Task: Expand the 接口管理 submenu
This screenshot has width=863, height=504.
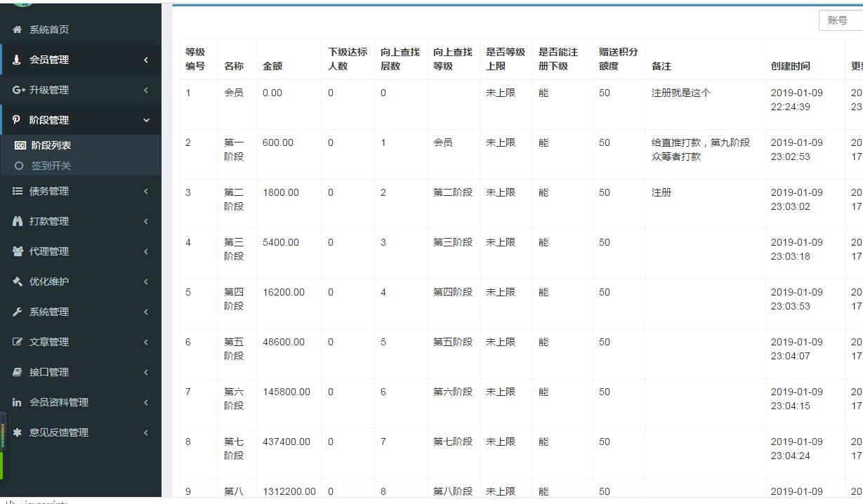Action: [145, 371]
